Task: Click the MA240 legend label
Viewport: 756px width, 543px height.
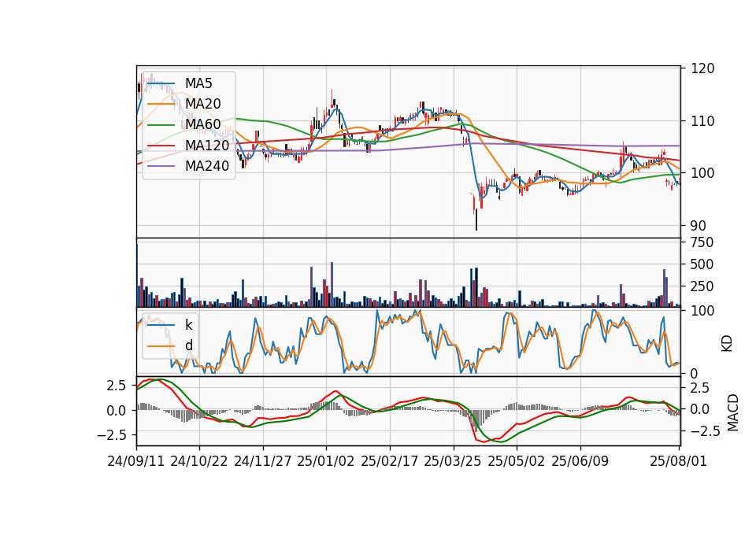Action: (x=207, y=166)
